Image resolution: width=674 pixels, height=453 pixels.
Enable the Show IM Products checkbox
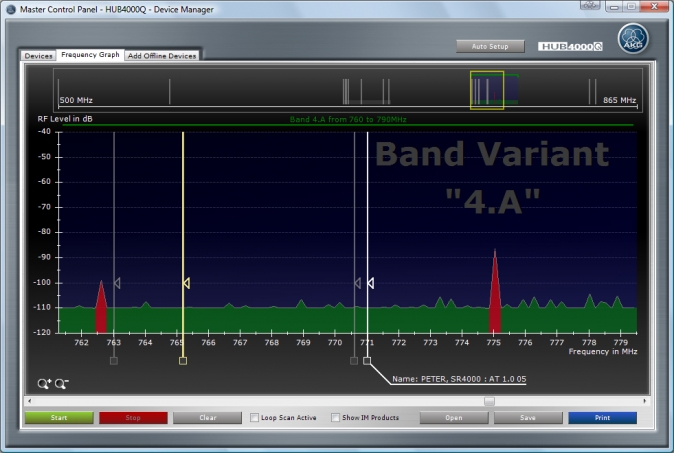pos(335,417)
